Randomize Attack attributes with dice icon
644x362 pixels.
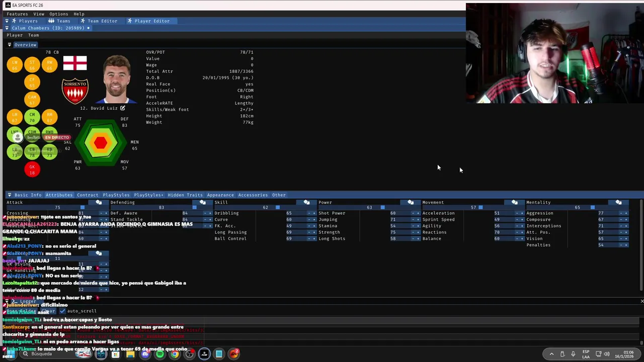click(x=99, y=202)
